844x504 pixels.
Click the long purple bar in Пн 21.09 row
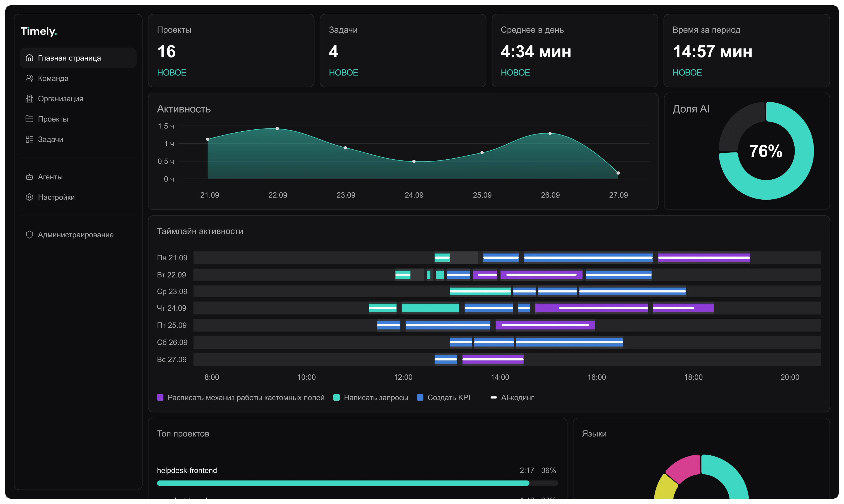coord(704,258)
